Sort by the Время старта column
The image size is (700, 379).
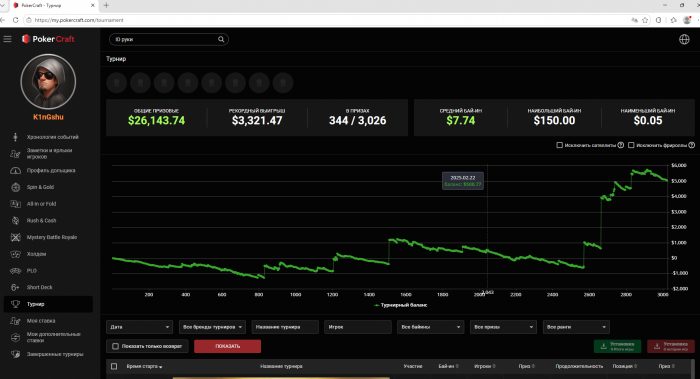144,367
